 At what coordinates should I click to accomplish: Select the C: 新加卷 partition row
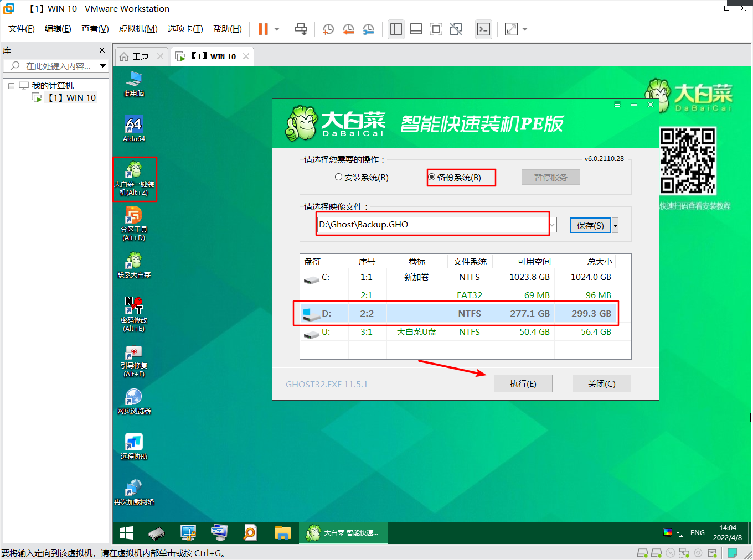pos(457,277)
